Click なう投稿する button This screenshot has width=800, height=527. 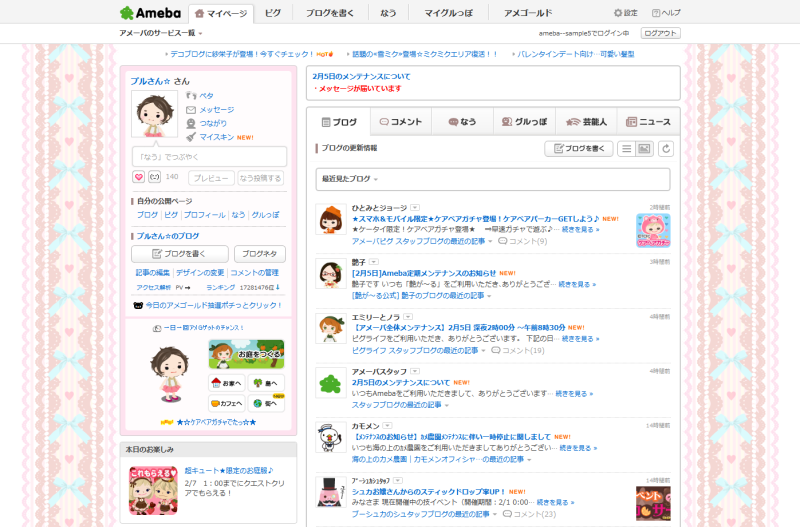tap(261, 178)
